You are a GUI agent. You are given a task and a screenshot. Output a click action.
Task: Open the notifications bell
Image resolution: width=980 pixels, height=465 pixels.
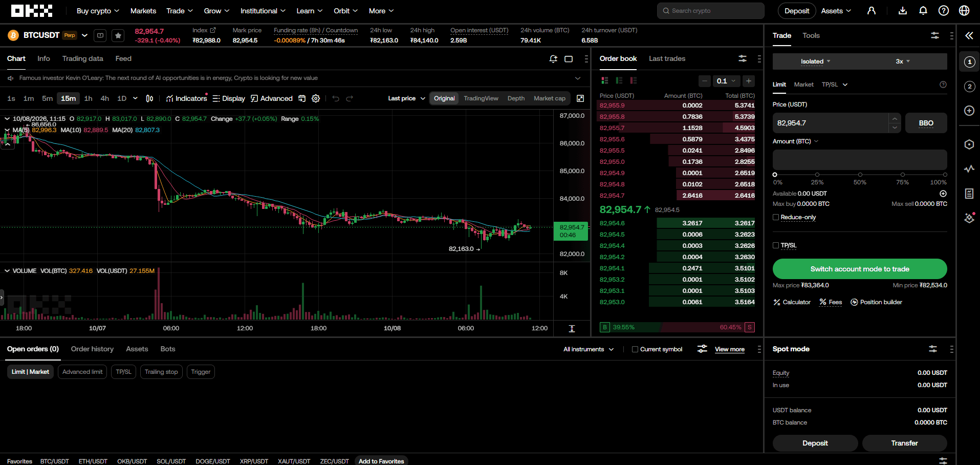point(923,11)
